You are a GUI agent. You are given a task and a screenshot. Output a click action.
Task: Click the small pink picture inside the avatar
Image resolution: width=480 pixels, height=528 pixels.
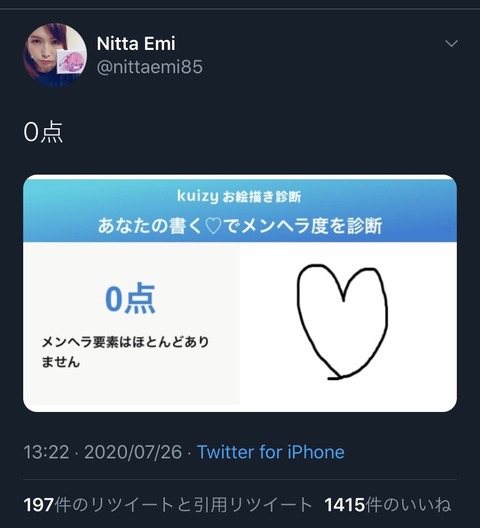pyautogui.click(x=70, y=61)
